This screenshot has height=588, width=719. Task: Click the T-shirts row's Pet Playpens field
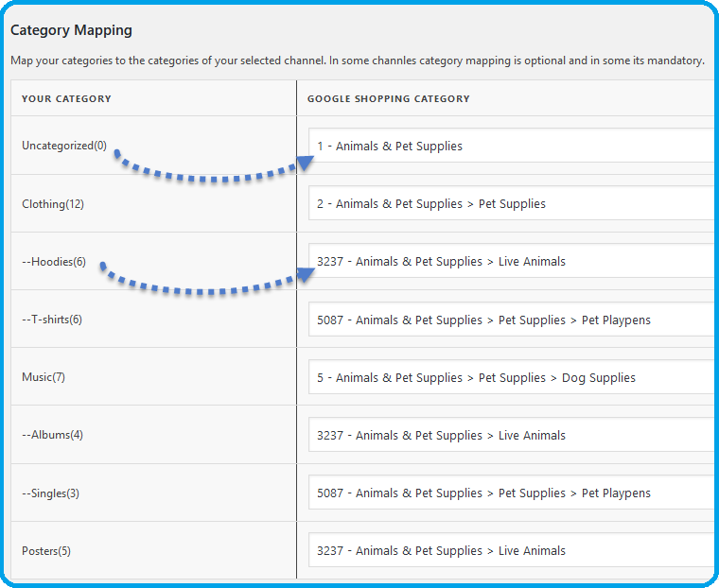(511, 320)
